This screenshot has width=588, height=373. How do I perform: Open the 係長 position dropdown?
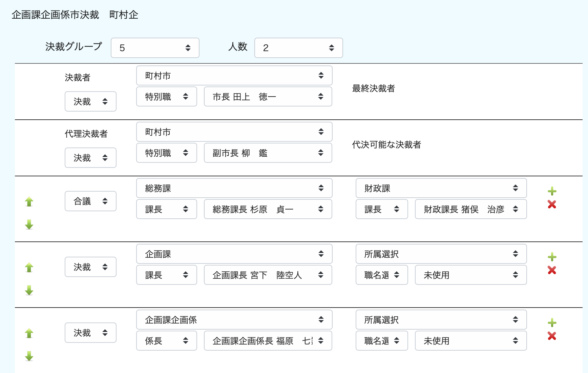point(166,341)
